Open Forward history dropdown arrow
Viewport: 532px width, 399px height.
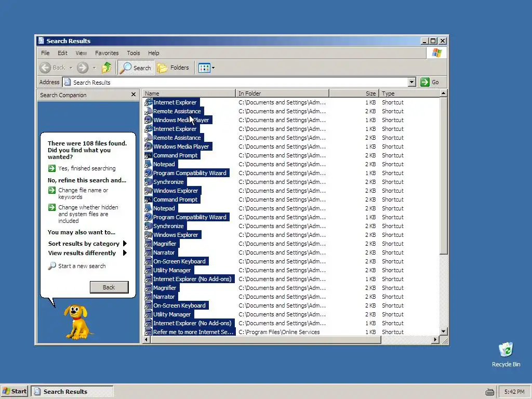pyautogui.click(x=94, y=68)
